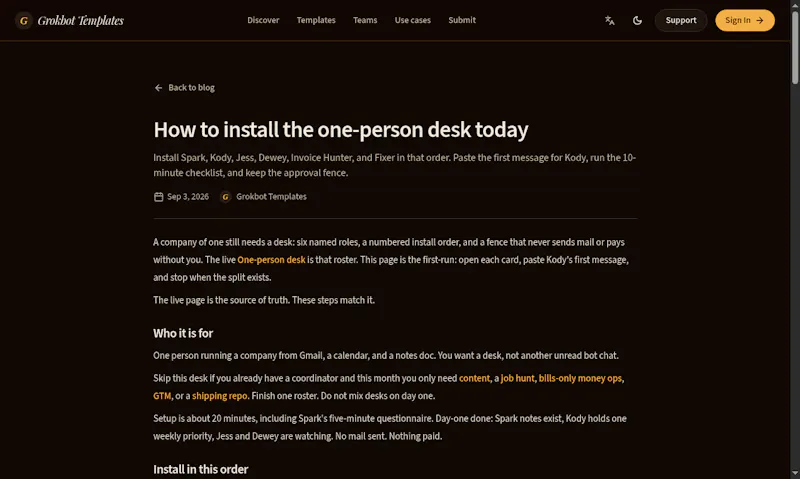Go to the Teams nav item
Viewport: 800px width, 479px height.
coord(365,20)
